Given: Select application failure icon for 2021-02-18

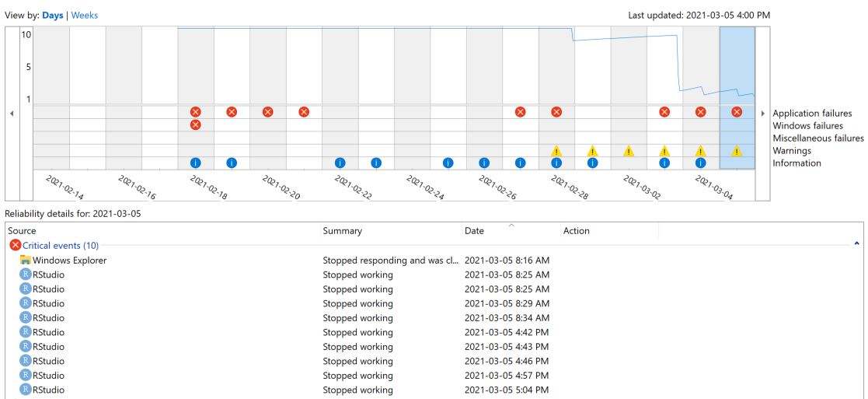Looking at the screenshot, I should [195, 112].
